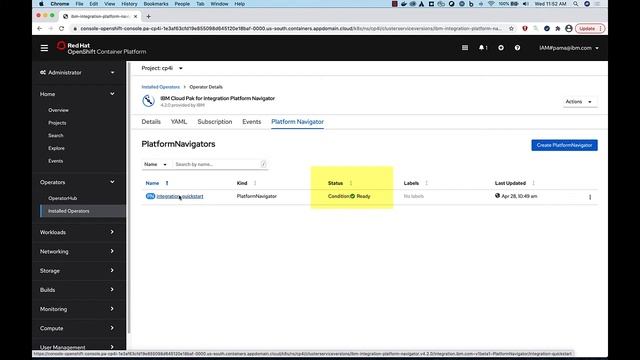Go to Installed Operators breadcrumb
The height and width of the screenshot is (360, 640).
160,87
